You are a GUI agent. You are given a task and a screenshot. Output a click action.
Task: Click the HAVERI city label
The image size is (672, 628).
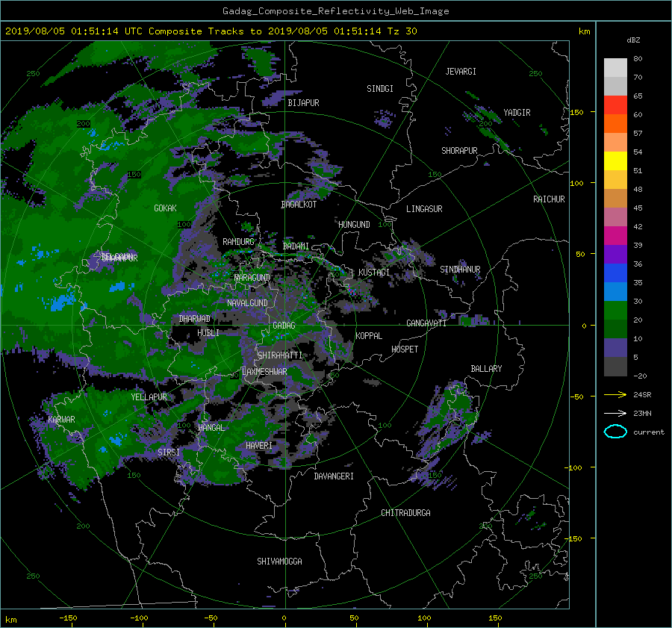[259, 446]
